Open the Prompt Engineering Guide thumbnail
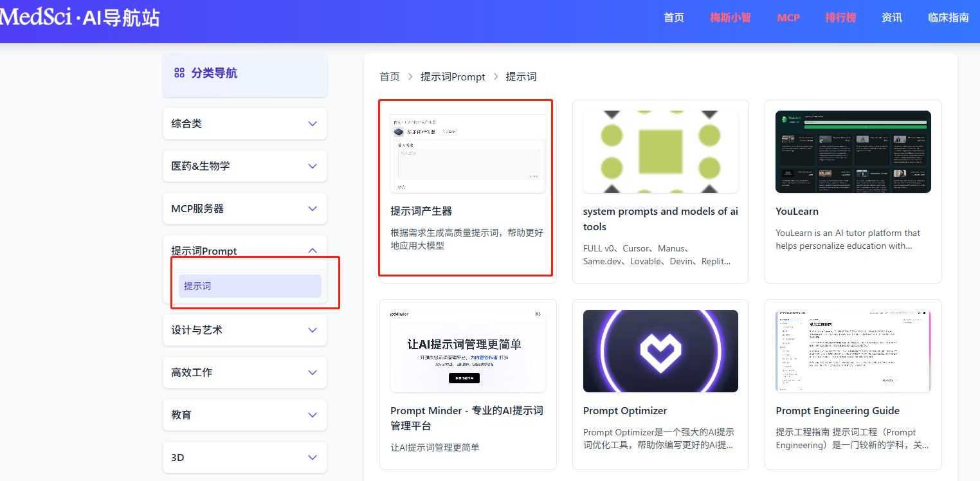Viewport: 980px width, 481px height. pyautogui.click(x=853, y=351)
